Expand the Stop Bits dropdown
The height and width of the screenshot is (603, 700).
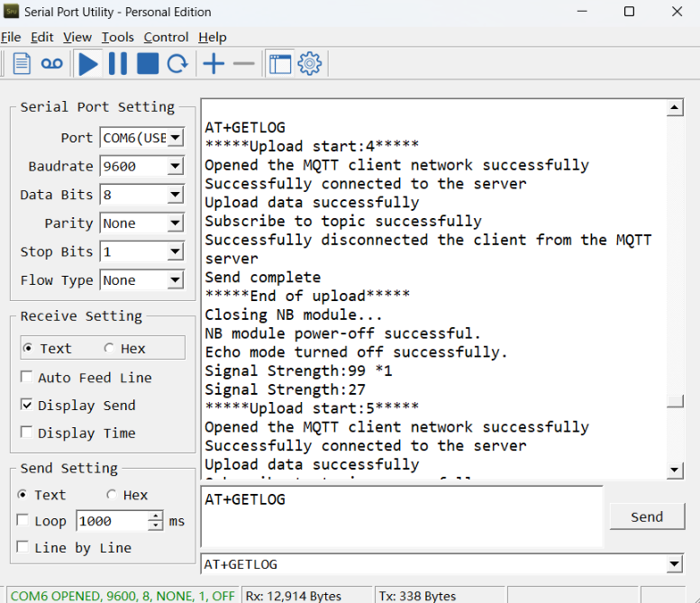coord(176,251)
